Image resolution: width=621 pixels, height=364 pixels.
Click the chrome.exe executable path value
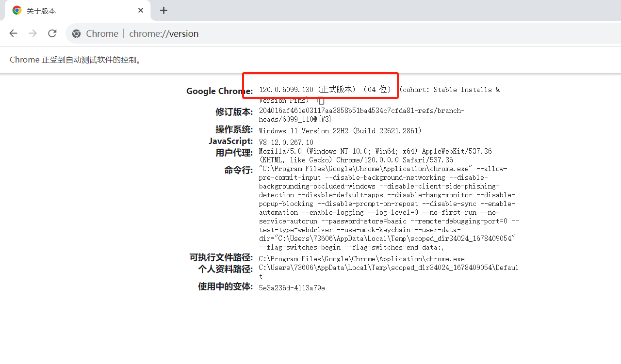click(x=362, y=259)
